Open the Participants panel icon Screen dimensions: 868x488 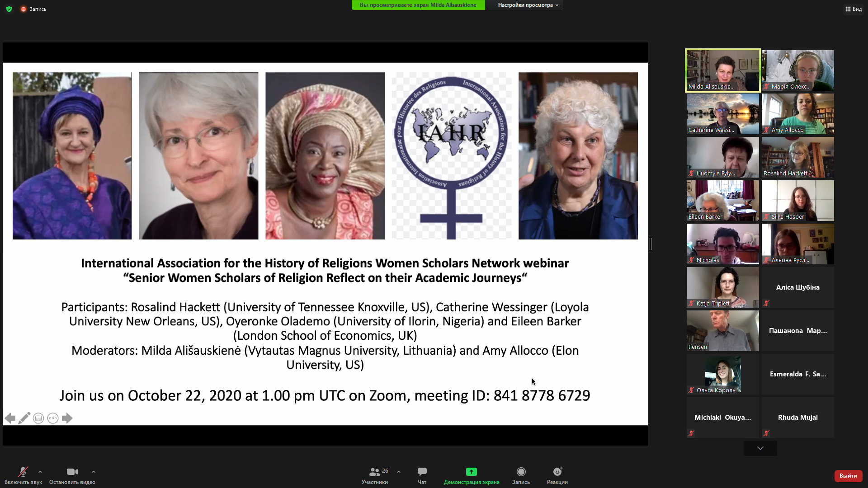tap(374, 472)
